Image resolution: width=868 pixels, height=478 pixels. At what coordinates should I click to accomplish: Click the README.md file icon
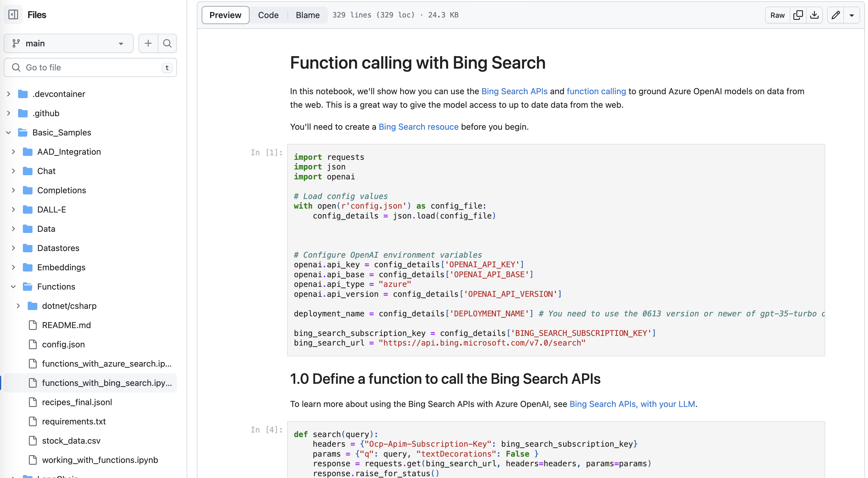point(33,325)
